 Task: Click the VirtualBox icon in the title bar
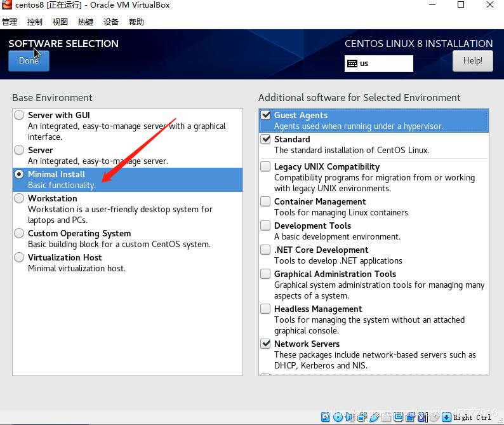[7, 6]
